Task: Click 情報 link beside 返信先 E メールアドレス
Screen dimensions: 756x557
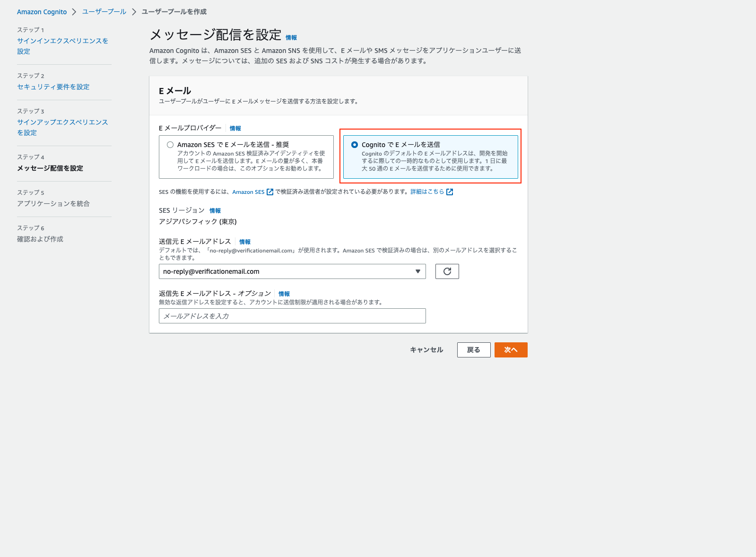Action: coord(284,294)
